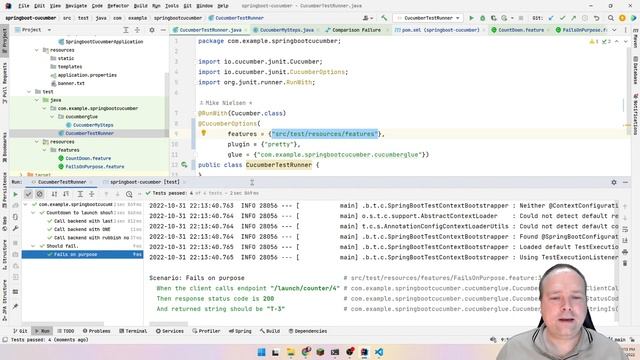The width and height of the screenshot is (640, 360).
Task: Open Project panel settings gear
Action: [x=152, y=30]
